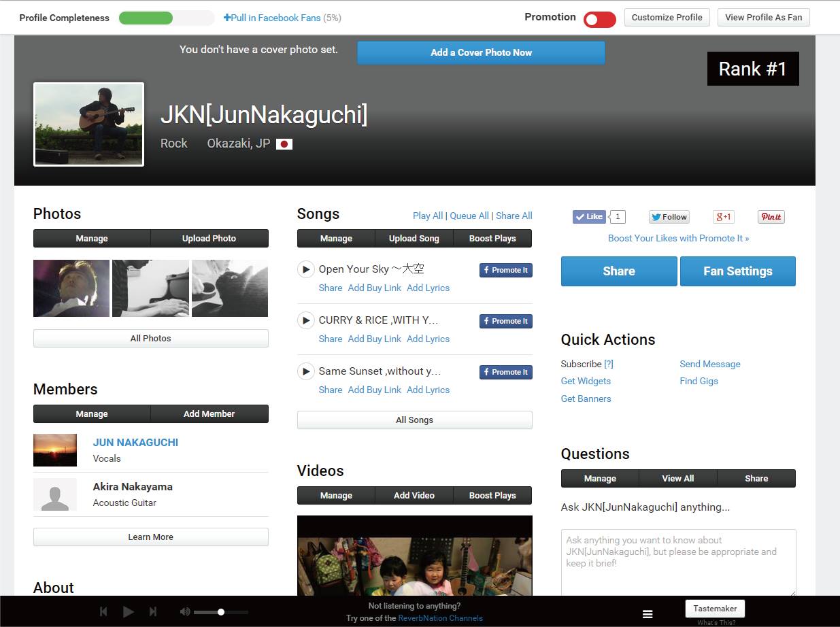The image size is (840, 627).
Task: Click the speaker volume icon
Action: (185, 612)
